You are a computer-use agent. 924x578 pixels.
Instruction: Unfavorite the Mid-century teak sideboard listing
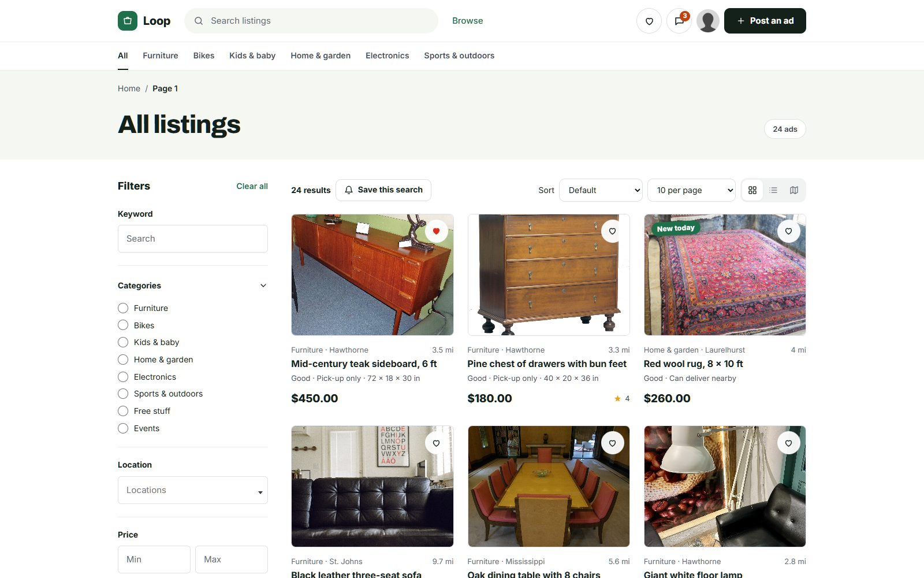coord(436,231)
